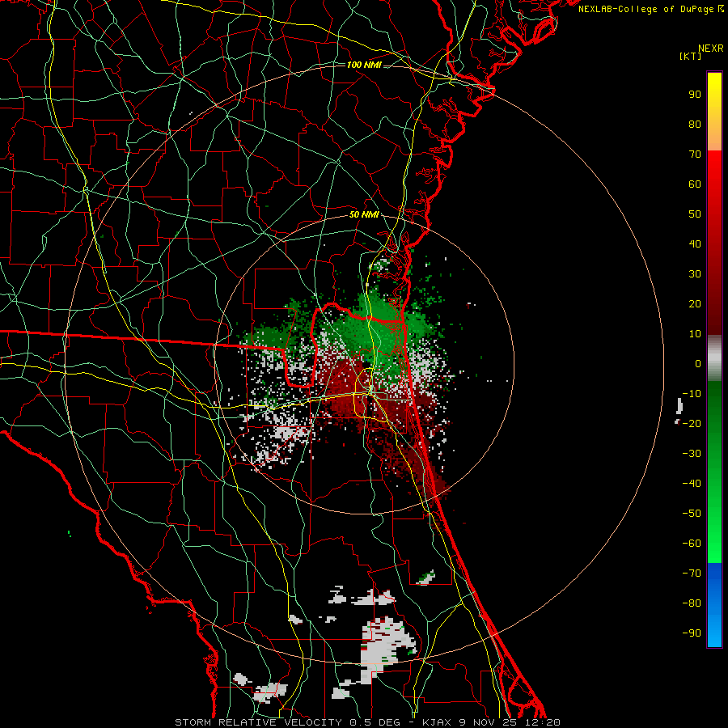Click the 70 value on the velocity scale
The width and height of the screenshot is (728, 728).
(695, 154)
